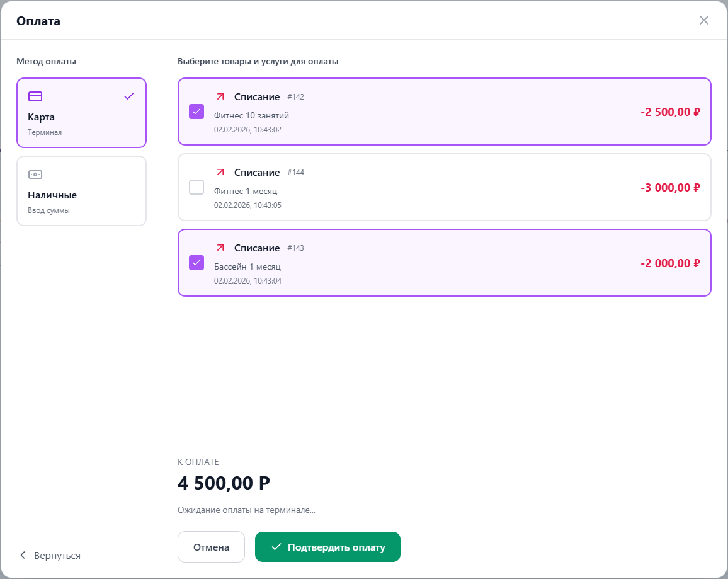728x579 pixels.
Task: Click the amount -3 000,00 ₽
Action: 671,188
